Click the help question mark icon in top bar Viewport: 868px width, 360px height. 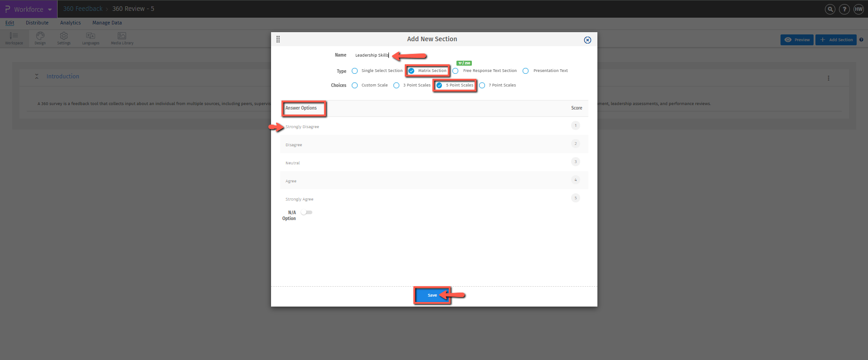click(x=844, y=9)
